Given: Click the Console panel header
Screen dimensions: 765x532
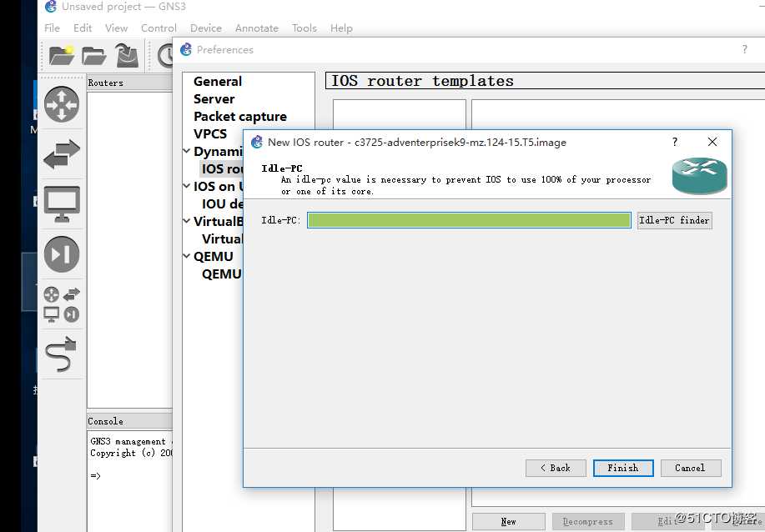Looking at the screenshot, I should (129, 421).
